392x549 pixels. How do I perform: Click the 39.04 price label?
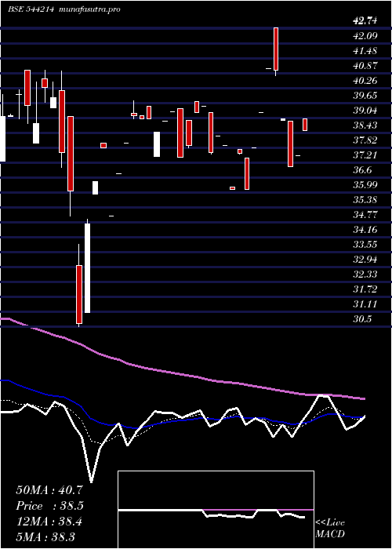point(365,111)
